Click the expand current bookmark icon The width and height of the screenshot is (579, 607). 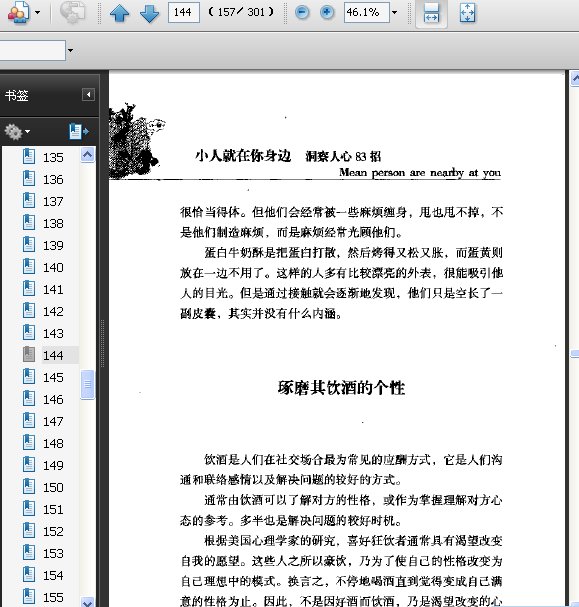[79, 132]
